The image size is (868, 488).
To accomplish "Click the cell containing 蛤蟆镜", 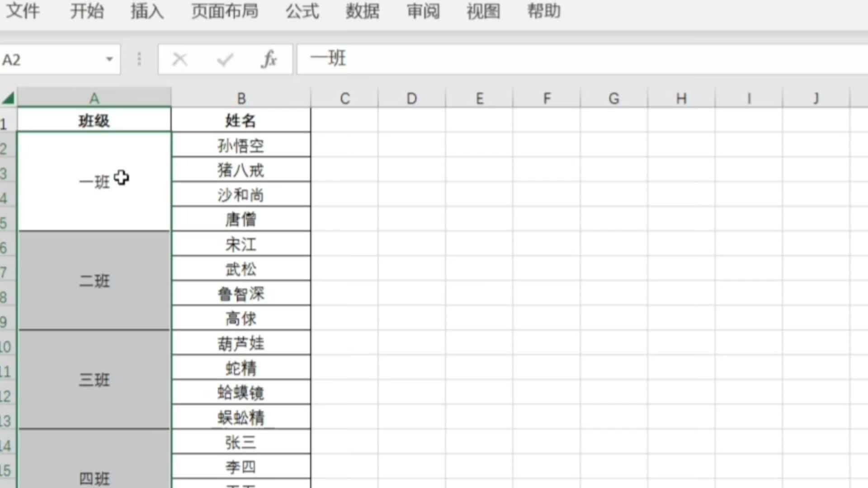I will tap(241, 392).
